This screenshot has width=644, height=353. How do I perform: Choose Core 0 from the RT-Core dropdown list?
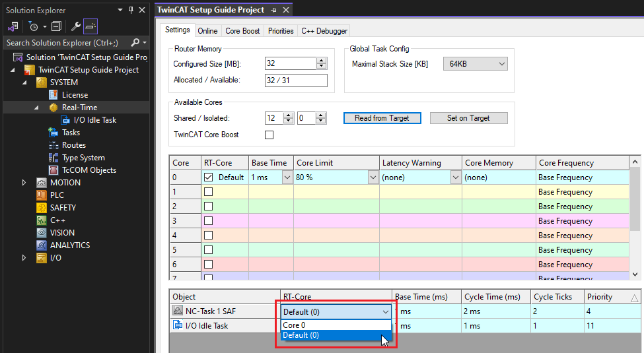tap(336, 325)
